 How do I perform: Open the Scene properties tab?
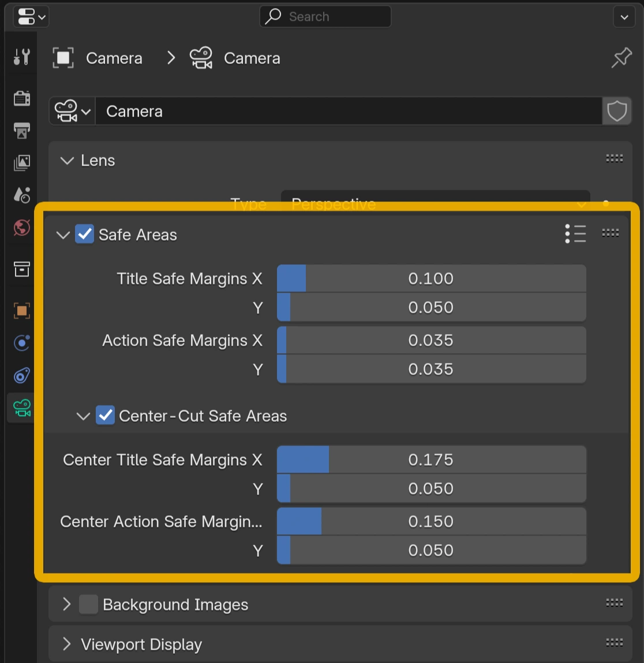pyautogui.click(x=22, y=195)
